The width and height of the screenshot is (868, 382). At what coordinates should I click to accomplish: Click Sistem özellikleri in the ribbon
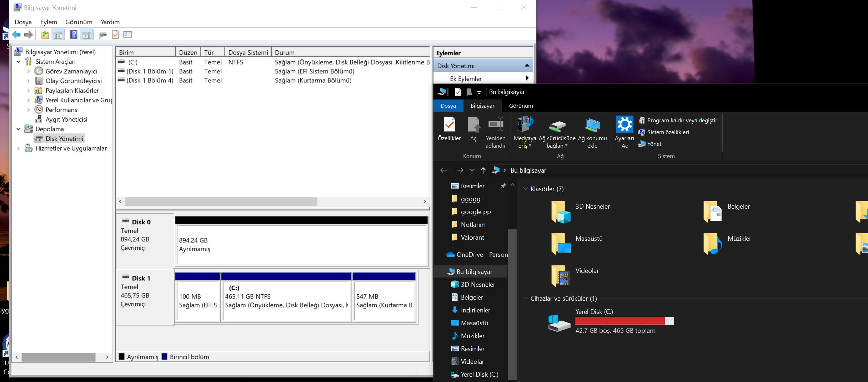point(668,132)
